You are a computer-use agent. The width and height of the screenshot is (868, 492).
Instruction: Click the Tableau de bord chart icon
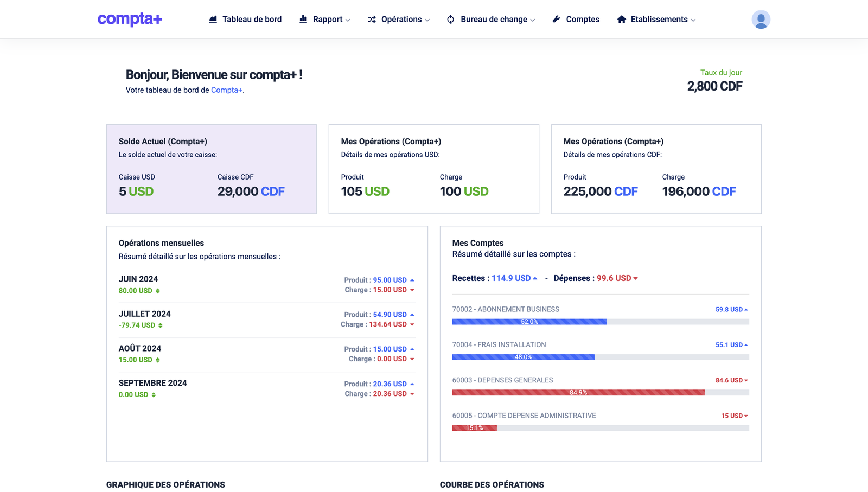(x=213, y=20)
